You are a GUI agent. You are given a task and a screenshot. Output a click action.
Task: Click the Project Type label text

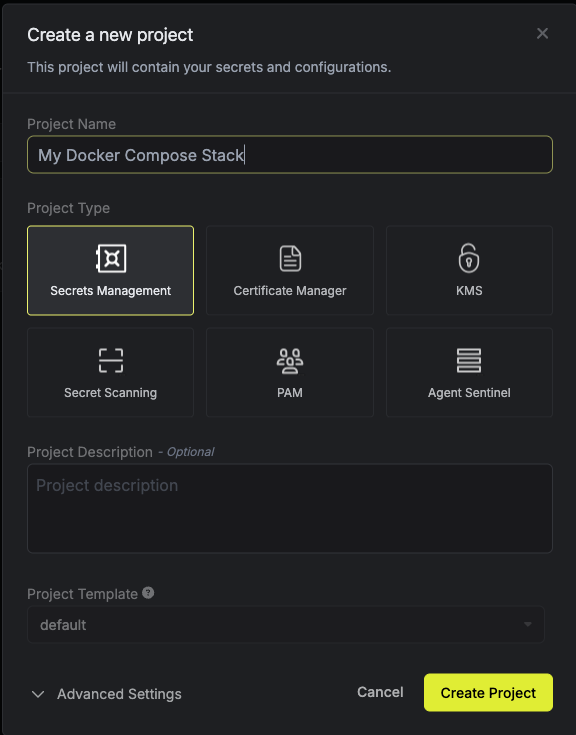68,208
